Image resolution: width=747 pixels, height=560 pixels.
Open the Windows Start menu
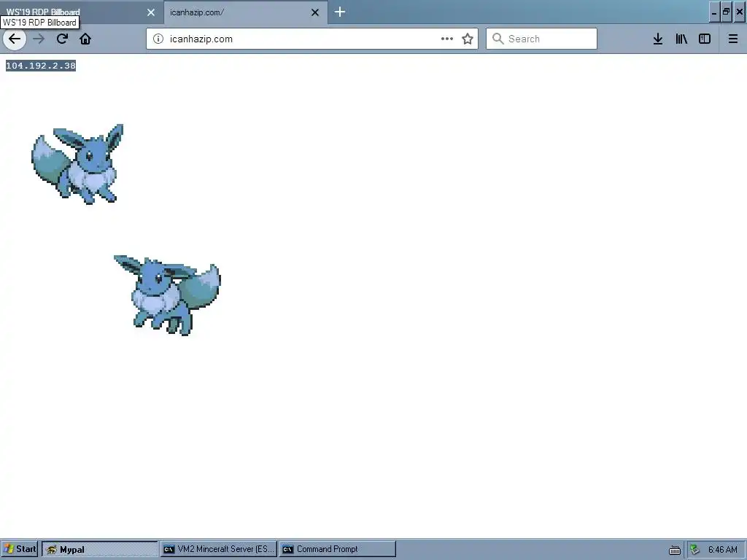pyautogui.click(x=20, y=549)
